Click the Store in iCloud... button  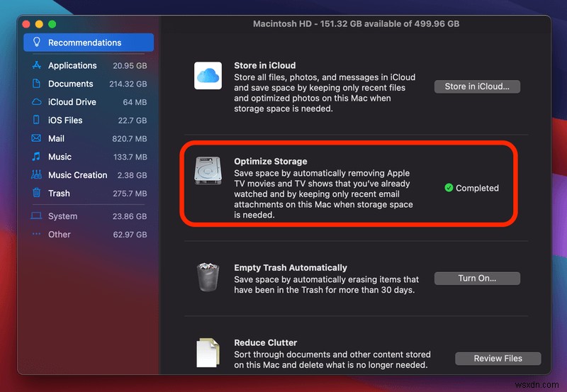coord(477,86)
